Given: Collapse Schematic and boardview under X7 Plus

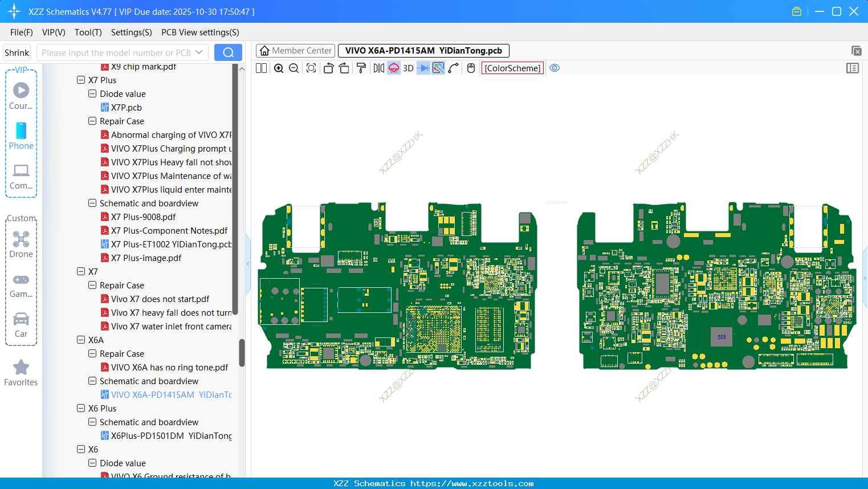Looking at the screenshot, I should 92,203.
